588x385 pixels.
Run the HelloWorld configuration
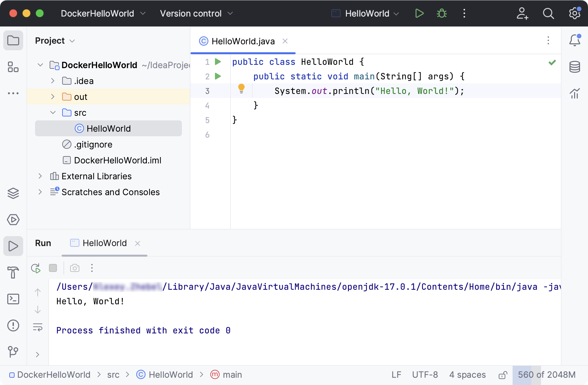[419, 13]
